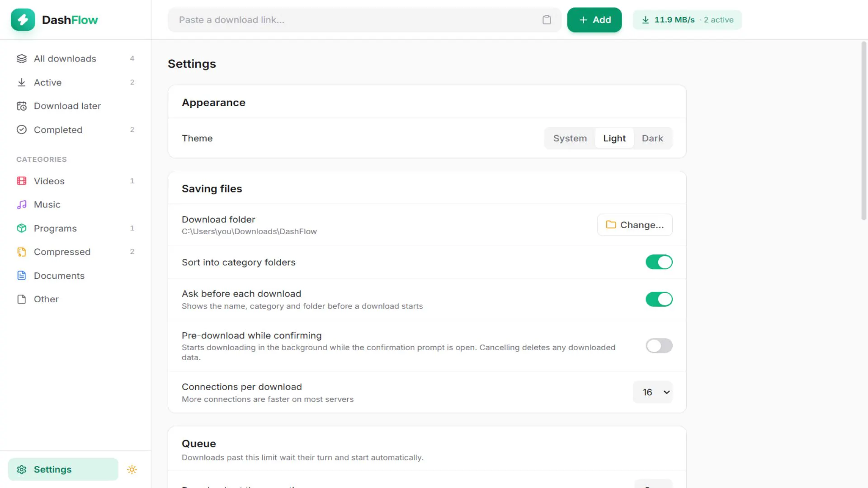The width and height of the screenshot is (868, 488).
Task: Show the Documents category
Action: click(75, 276)
